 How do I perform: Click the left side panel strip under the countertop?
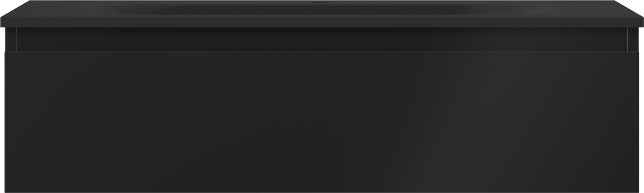point(11,39)
